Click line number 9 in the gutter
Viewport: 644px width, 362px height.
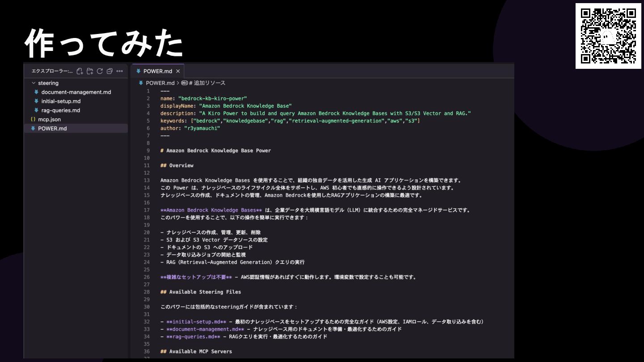[x=148, y=151]
